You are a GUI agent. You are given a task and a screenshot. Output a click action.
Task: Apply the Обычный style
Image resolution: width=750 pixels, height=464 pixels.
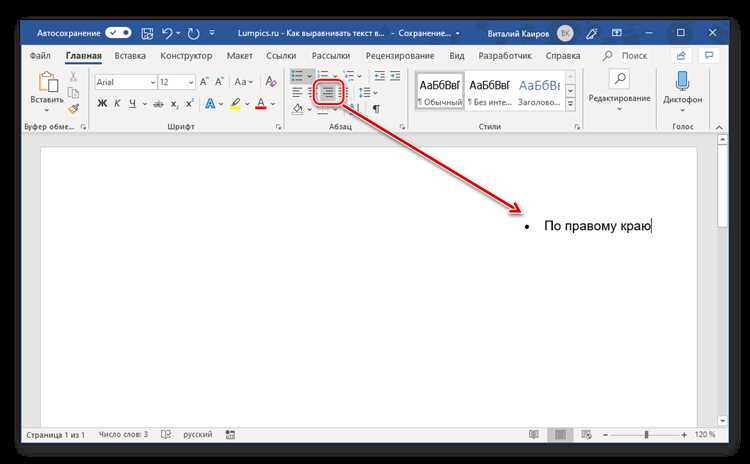coord(440,91)
